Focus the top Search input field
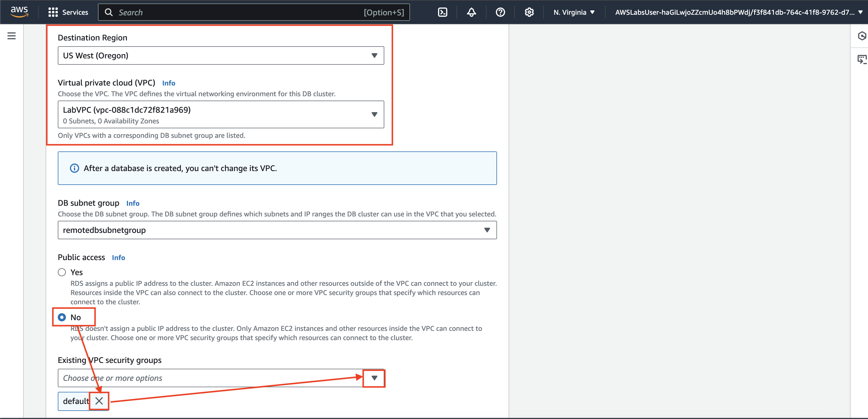The height and width of the screenshot is (419, 868). (254, 12)
